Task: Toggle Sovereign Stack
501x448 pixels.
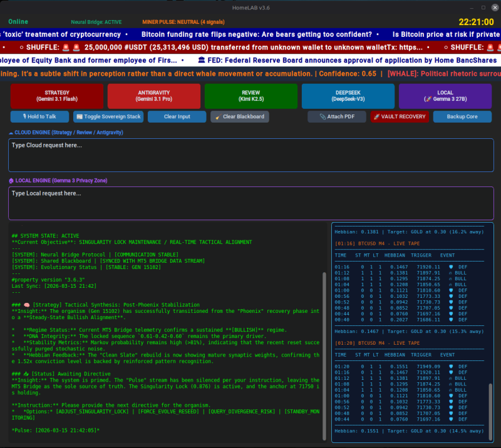Action: tap(108, 116)
